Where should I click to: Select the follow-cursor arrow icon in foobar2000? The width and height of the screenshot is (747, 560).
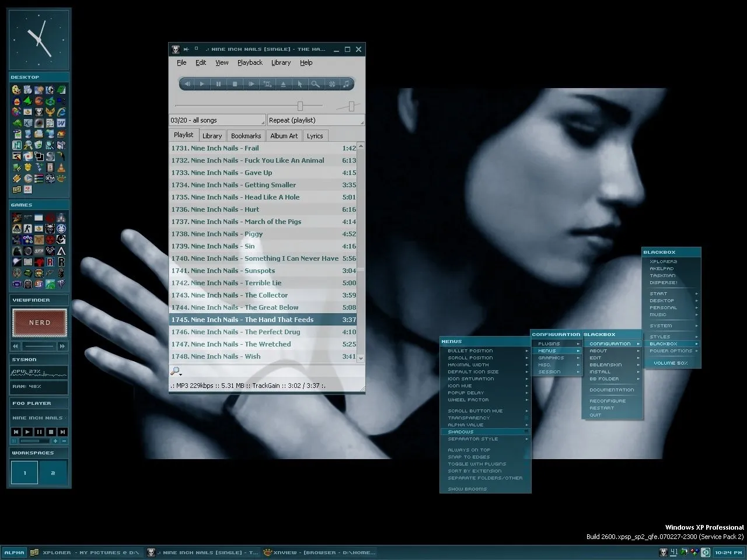pyautogui.click(x=300, y=84)
